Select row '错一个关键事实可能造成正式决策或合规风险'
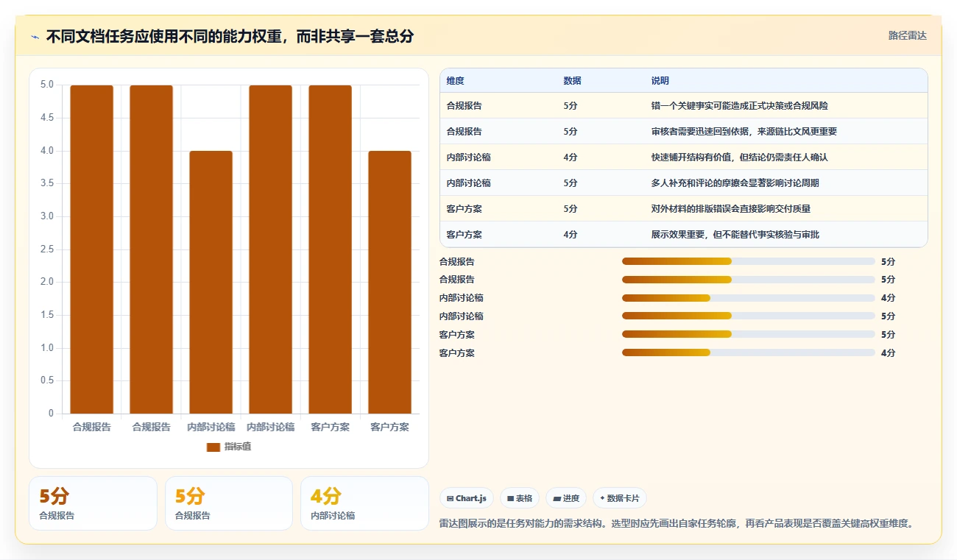The height and width of the screenshot is (560, 957). [684, 106]
